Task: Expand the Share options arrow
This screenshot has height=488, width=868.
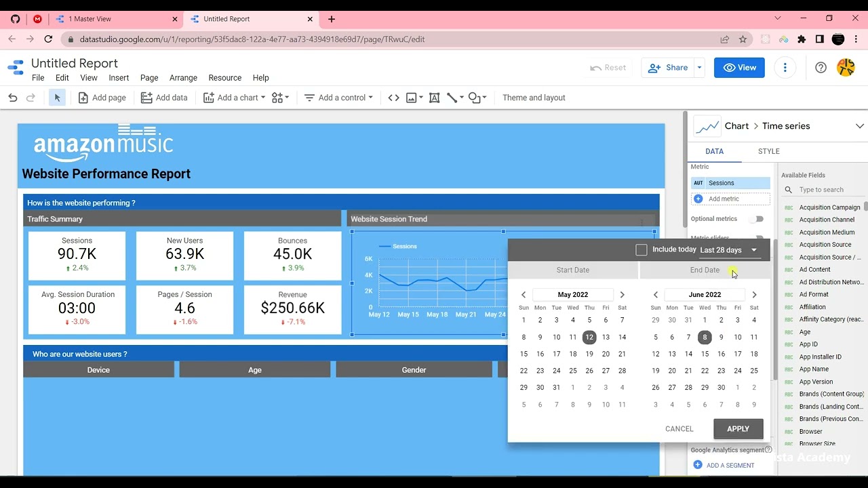Action: tap(699, 68)
